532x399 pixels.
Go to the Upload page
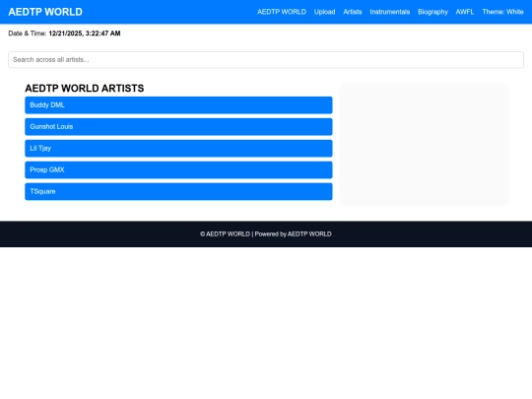pos(324,12)
